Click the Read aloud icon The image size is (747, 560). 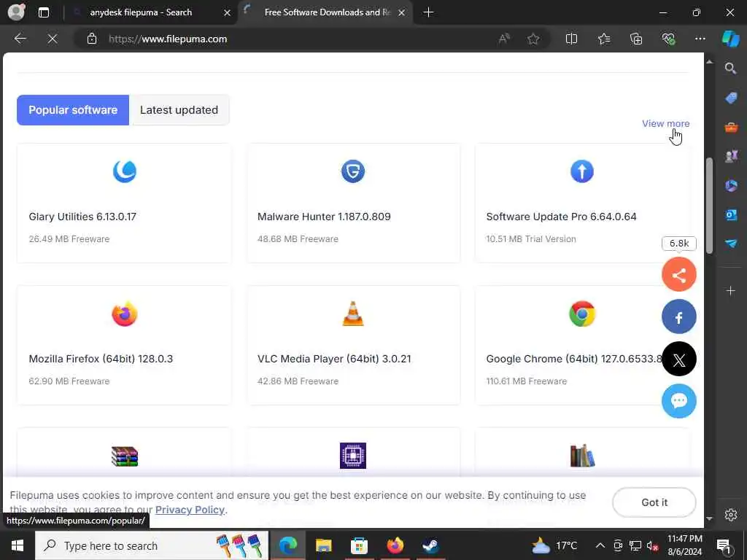coord(504,39)
